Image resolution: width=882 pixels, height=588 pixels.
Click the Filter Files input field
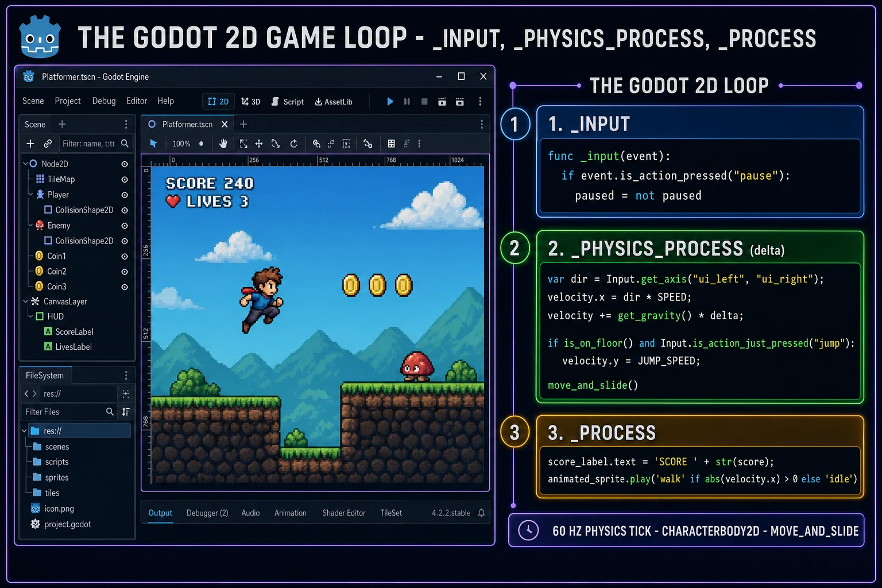pos(69,412)
